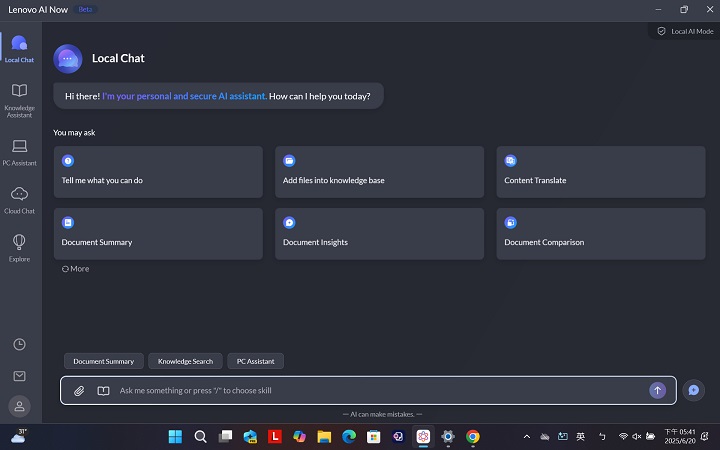Select the 'Tell me what you can do' card
Screen dimensions: 720x450
158,172
